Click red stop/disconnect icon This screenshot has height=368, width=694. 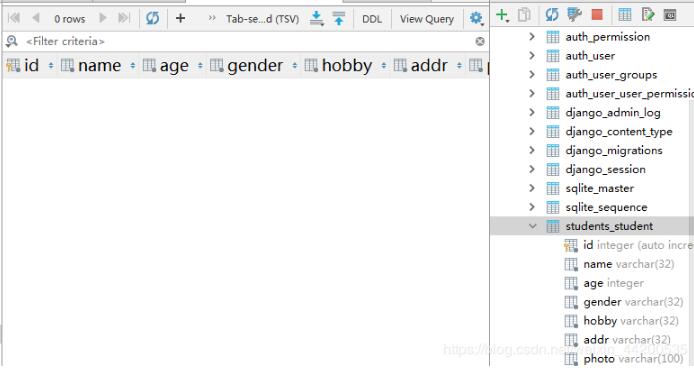597,15
